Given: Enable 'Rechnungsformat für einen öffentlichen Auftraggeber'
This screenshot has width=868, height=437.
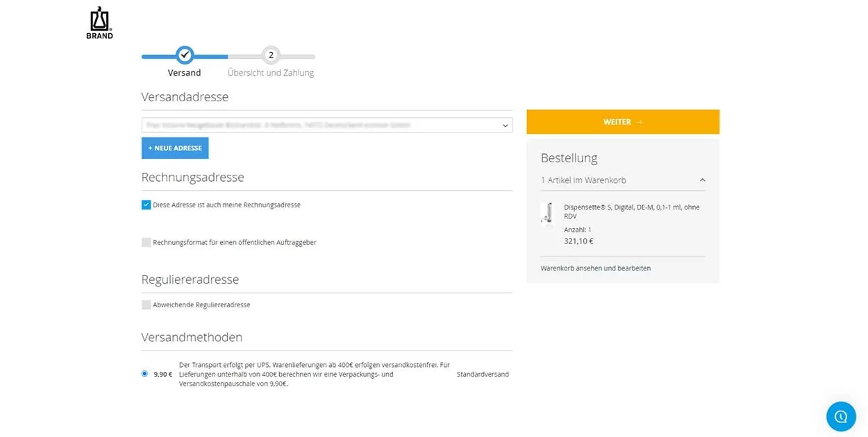Looking at the screenshot, I should tap(146, 242).
